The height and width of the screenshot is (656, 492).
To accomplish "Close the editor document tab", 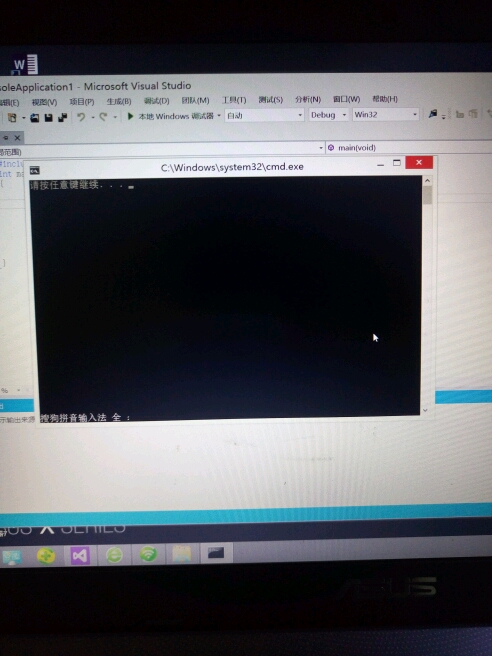I will [x=17, y=138].
